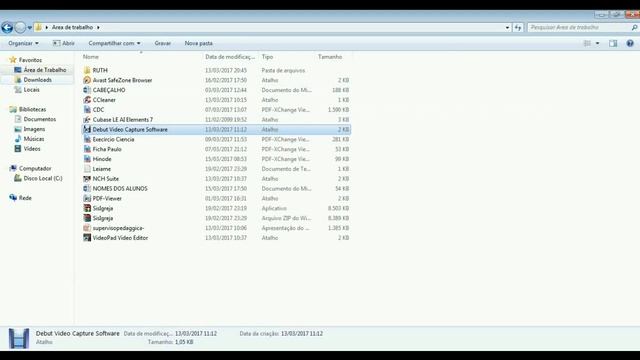Click the large Debut icon in details pane

pyautogui.click(x=19, y=338)
